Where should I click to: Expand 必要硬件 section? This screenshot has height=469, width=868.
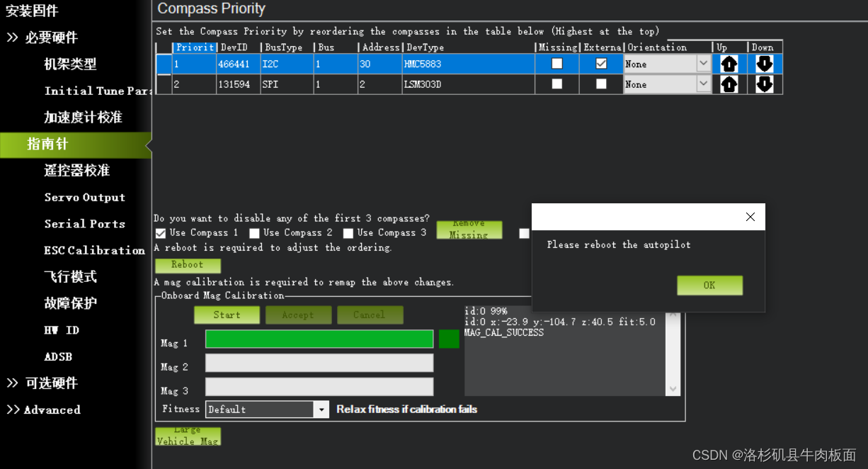(x=42, y=38)
